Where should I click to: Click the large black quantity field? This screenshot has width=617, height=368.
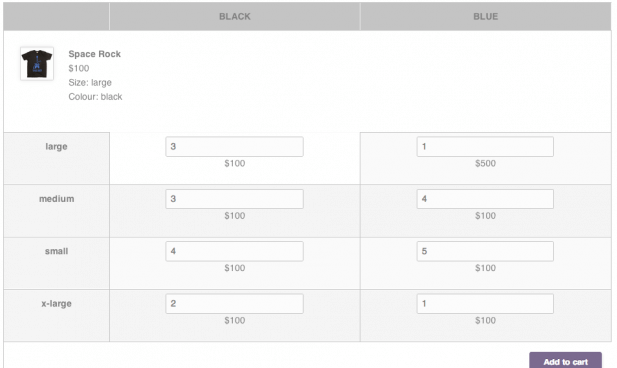[x=235, y=146]
